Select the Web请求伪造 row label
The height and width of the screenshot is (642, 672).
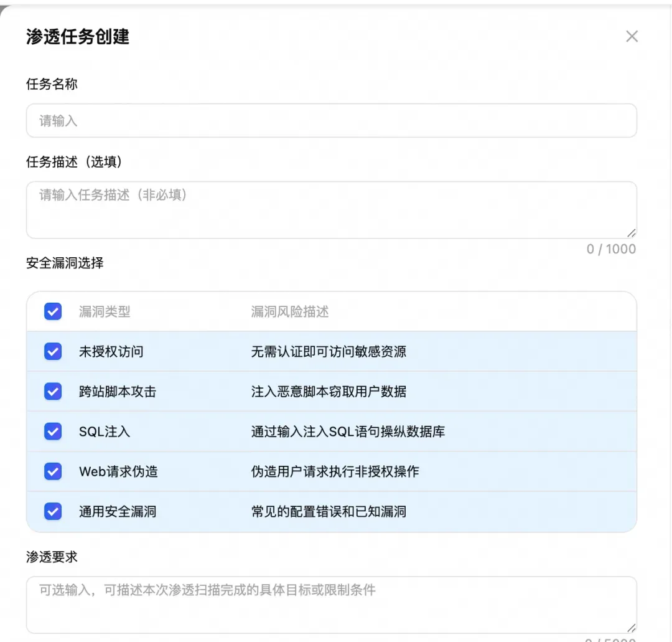point(118,472)
